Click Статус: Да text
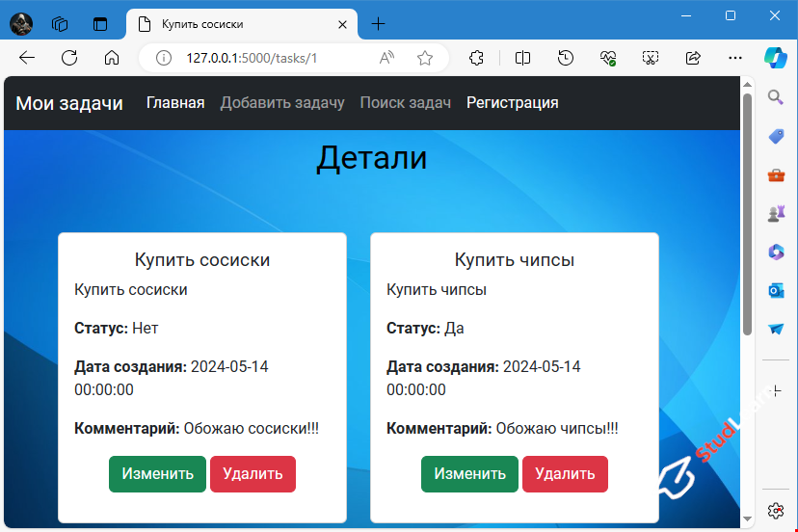This screenshot has height=532, width=798. click(x=425, y=328)
